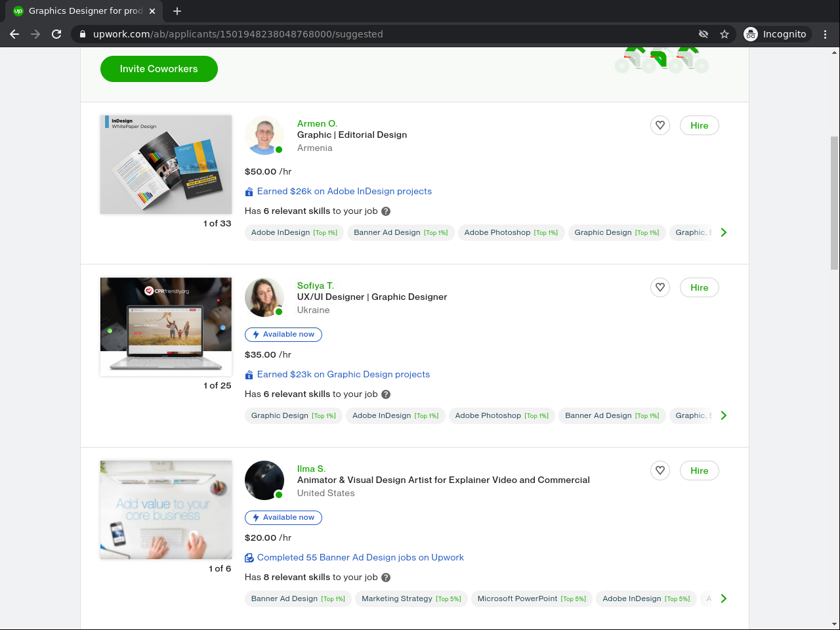Click Sofiya's $35.00 /hr rate
The height and width of the screenshot is (630, 840).
point(268,355)
